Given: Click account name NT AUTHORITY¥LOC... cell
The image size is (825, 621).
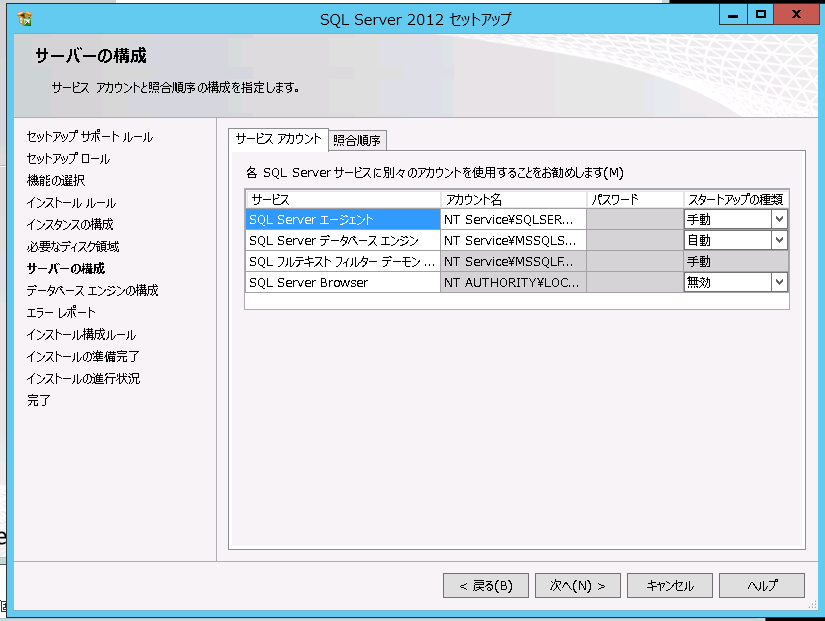Looking at the screenshot, I should [x=514, y=282].
